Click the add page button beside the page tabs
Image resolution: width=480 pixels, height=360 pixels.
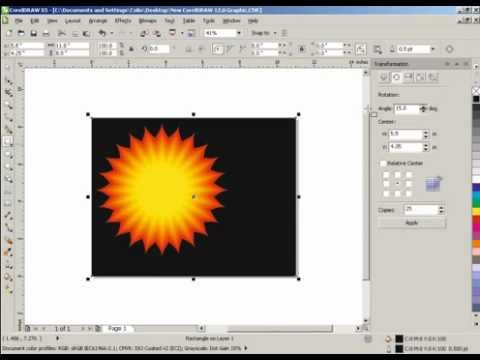(x=98, y=329)
